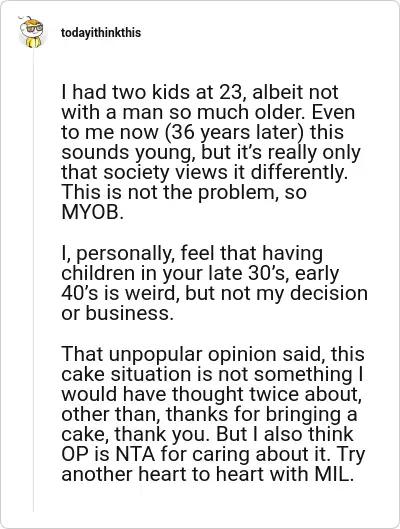
Task: Click the line "This is not the problem, so"
Action: click(x=184, y=192)
